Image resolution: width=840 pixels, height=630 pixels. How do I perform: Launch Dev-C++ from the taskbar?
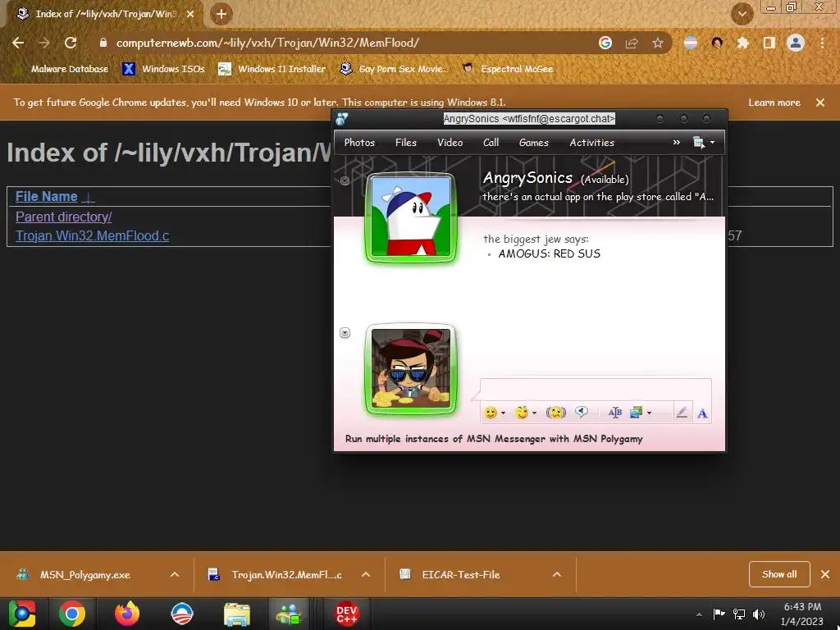tap(347, 614)
